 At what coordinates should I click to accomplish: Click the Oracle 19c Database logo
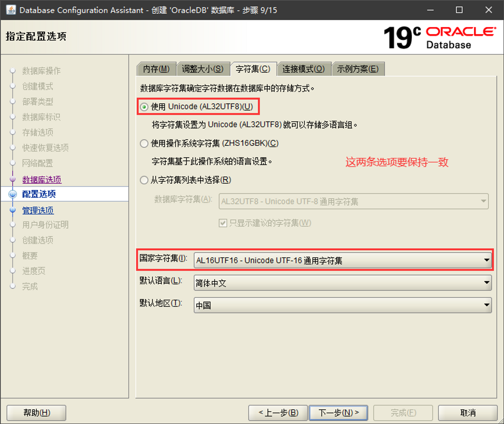pos(439,38)
